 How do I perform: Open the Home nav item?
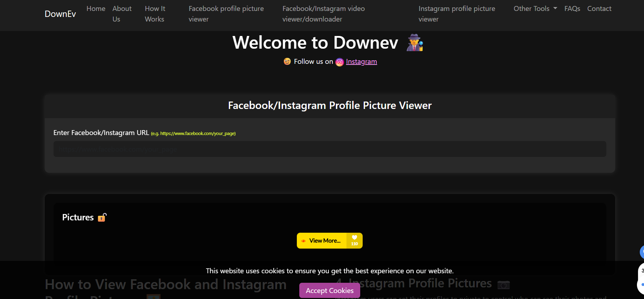click(x=96, y=8)
